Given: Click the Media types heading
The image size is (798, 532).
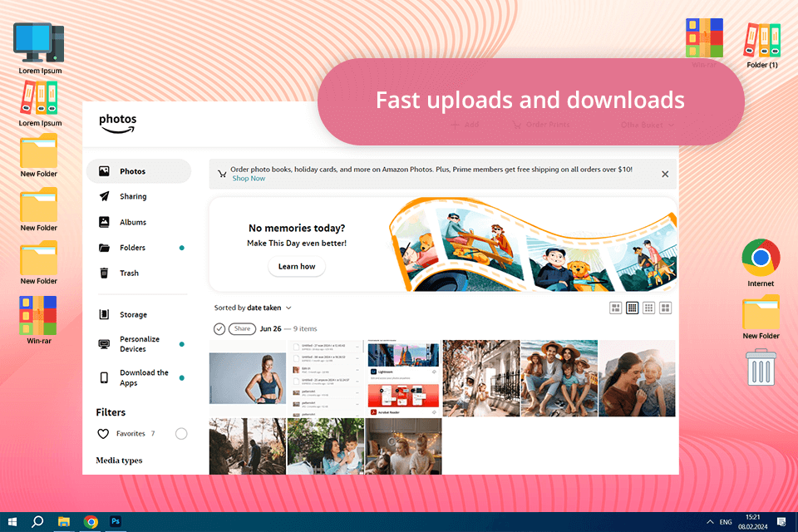Looking at the screenshot, I should point(119,461).
